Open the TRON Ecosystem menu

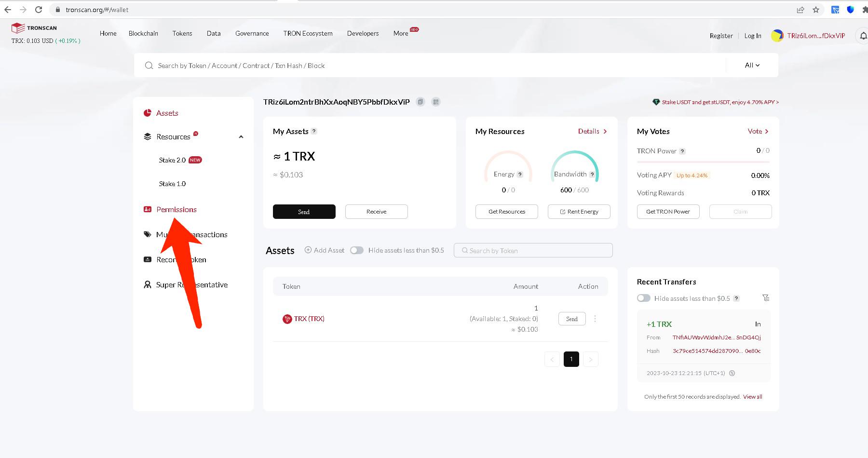pos(308,33)
